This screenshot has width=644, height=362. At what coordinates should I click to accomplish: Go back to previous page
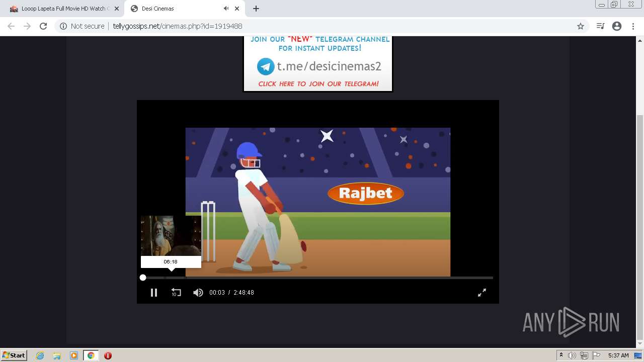[11, 26]
